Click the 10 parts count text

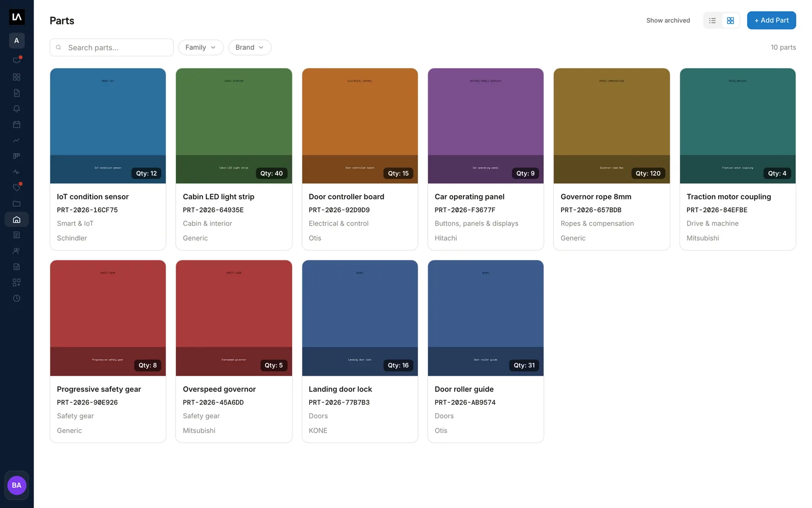(x=783, y=47)
